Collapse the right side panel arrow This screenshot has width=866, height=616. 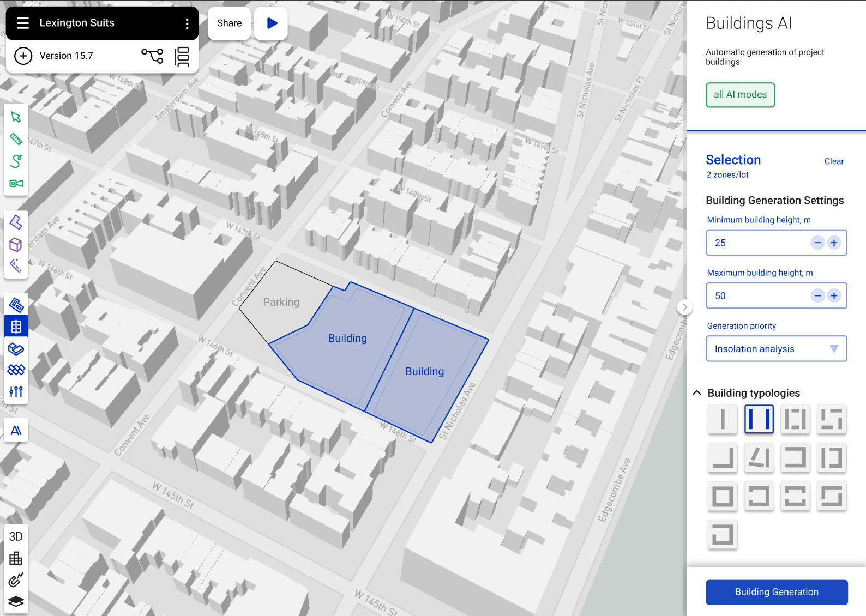(x=685, y=307)
